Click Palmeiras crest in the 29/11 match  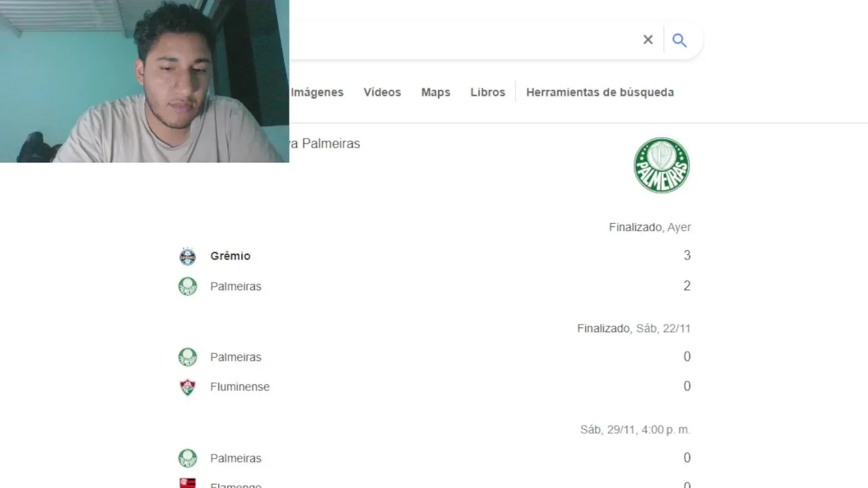pos(187,458)
